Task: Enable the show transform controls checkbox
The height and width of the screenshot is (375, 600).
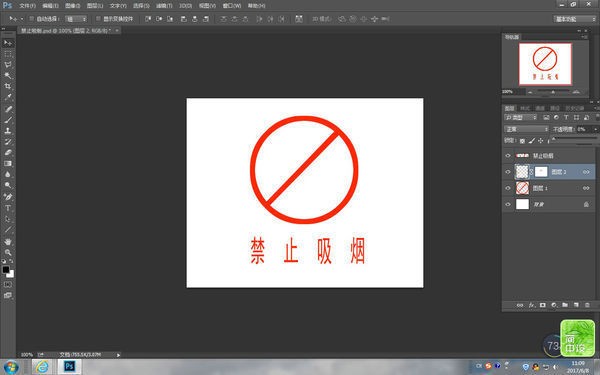Action: coord(98,19)
